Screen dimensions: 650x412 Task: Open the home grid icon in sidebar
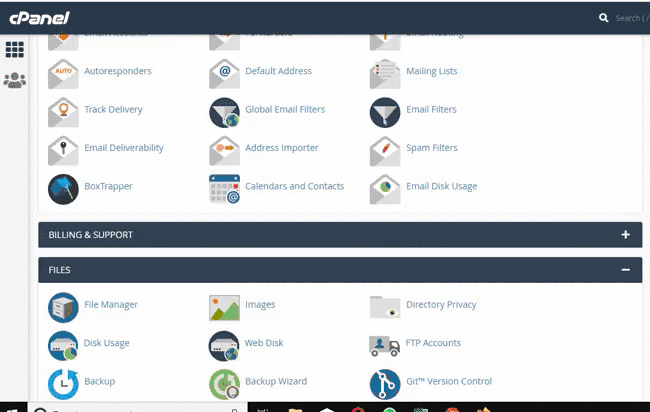[15, 50]
